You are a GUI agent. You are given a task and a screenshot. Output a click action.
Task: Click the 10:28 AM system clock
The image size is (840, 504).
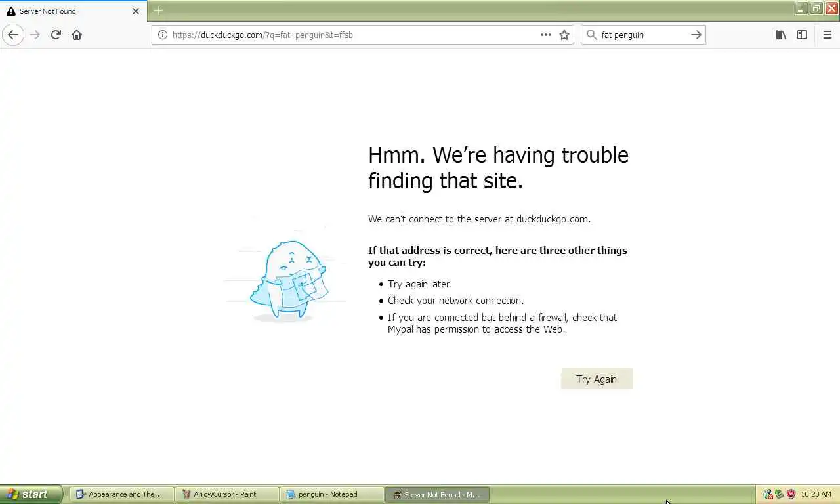pos(816,494)
